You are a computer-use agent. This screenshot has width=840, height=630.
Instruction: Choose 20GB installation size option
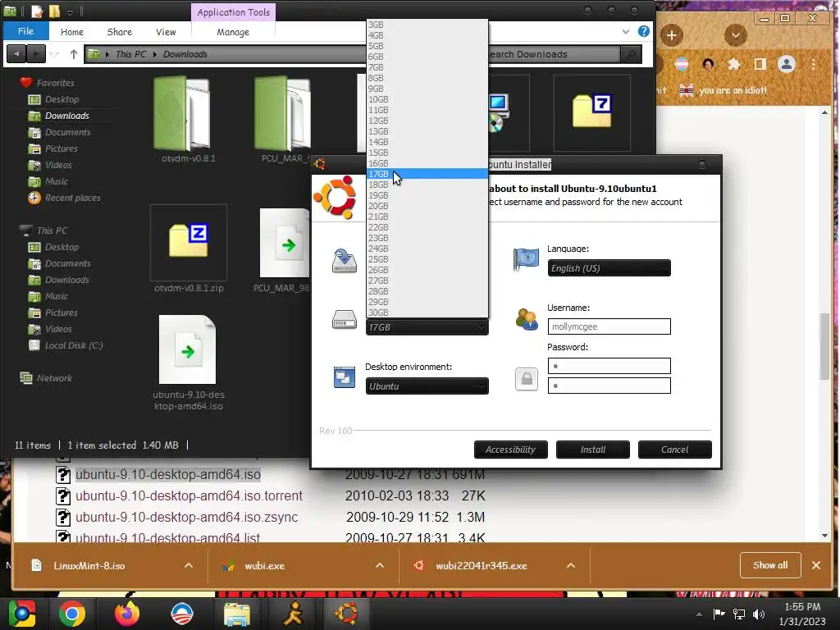[x=427, y=206]
